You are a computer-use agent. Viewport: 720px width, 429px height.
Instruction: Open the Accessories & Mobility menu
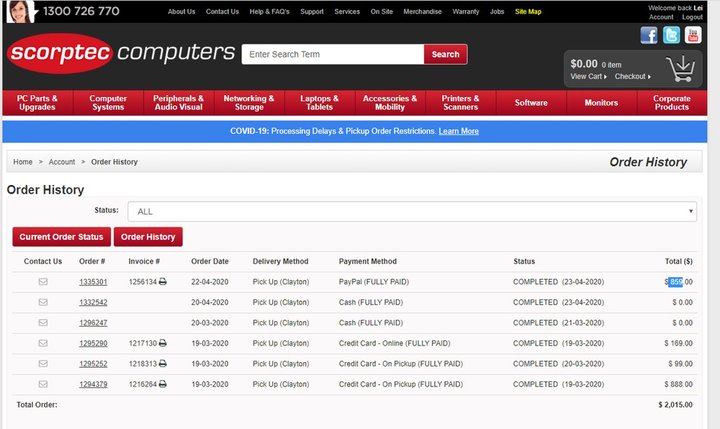pos(390,102)
